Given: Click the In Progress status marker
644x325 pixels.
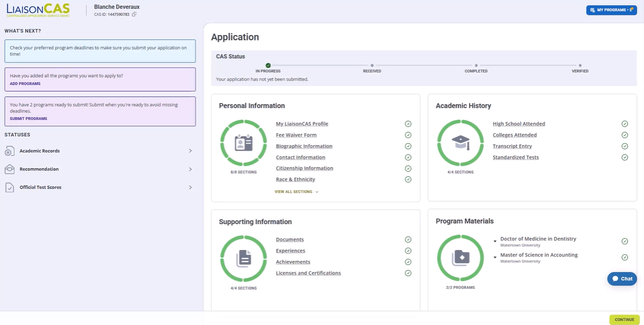Looking at the screenshot, I should tap(268, 65).
